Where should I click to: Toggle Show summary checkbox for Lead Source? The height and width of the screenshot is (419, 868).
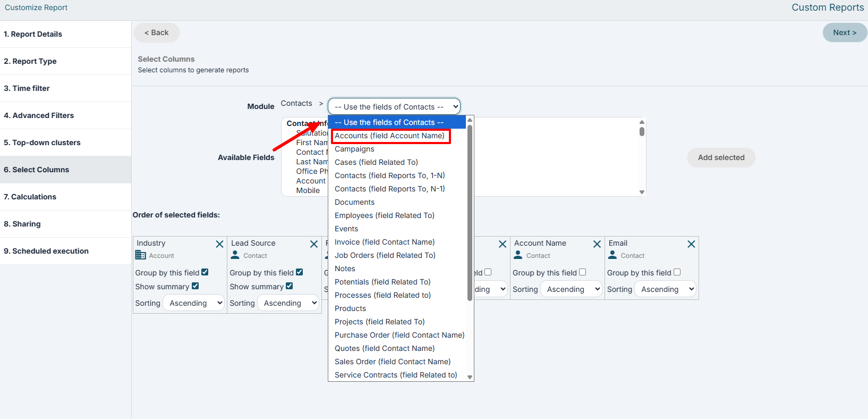click(x=290, y=286)
